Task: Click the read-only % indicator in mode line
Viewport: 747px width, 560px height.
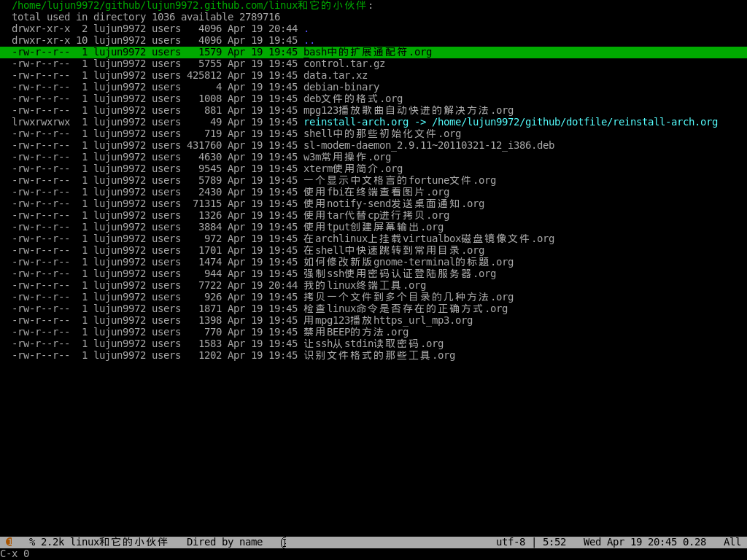Action: pyautogui.click(x=32, y=542)
